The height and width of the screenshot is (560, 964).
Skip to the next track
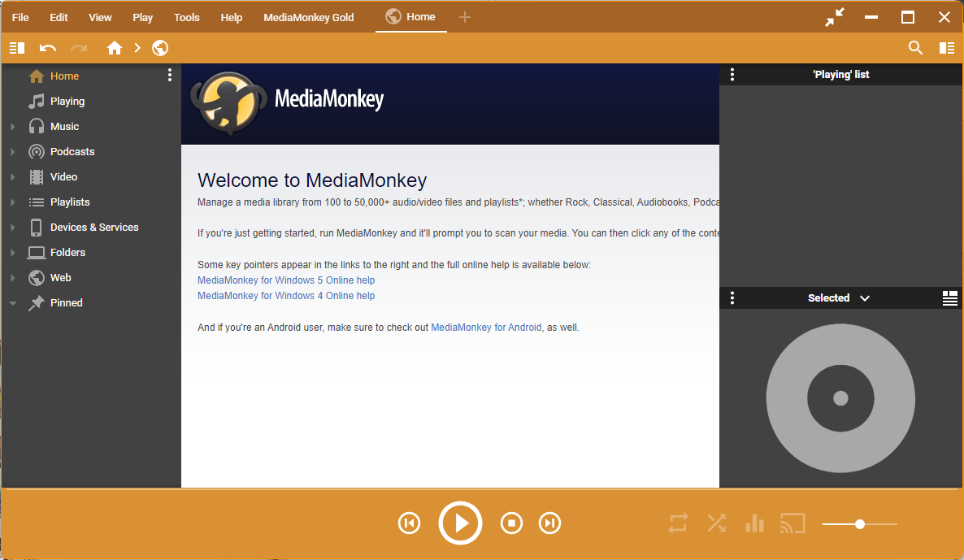pos(550,523)
